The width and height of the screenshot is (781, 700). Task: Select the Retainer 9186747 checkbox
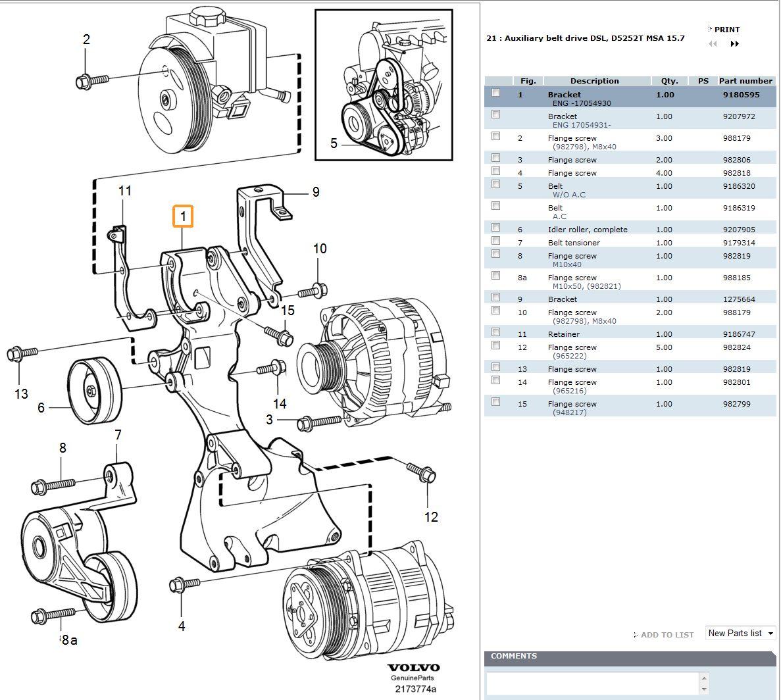495,332
